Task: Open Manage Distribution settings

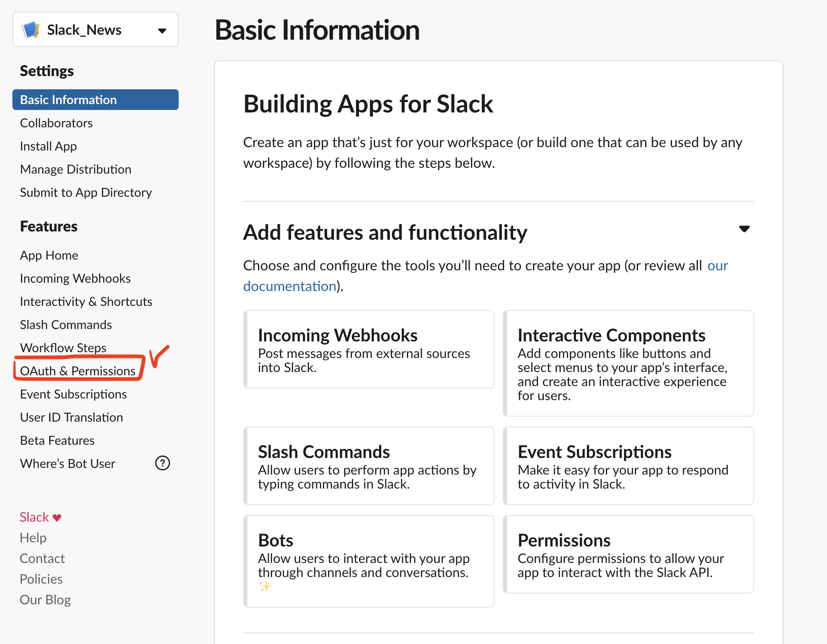Action: [76, 169]
